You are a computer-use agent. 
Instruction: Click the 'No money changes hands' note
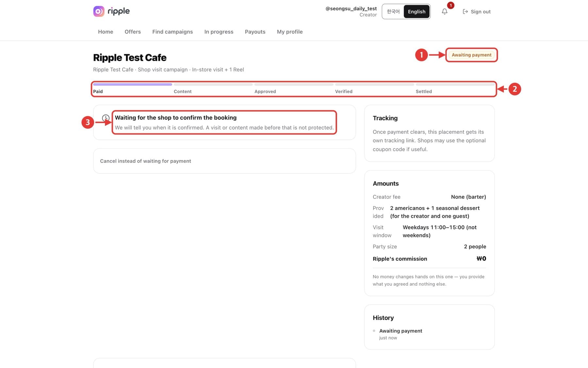[x=428, y=280]
